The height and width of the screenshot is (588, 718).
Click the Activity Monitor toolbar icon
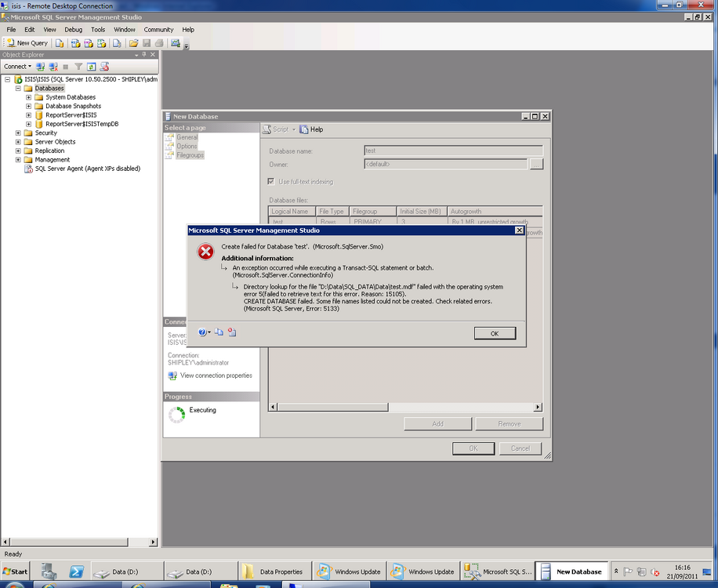point(176,43)
